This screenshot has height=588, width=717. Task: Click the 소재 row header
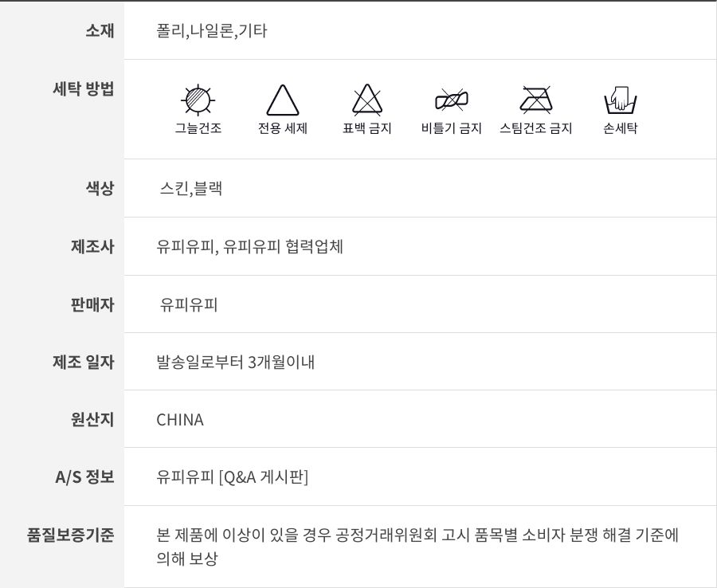[x=100, y=31]
